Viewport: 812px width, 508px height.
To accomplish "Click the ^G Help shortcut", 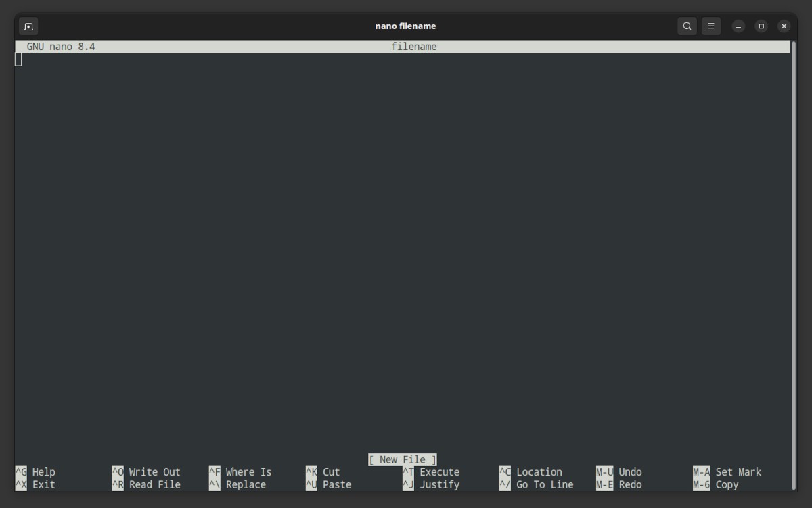I will pos(35,472).
